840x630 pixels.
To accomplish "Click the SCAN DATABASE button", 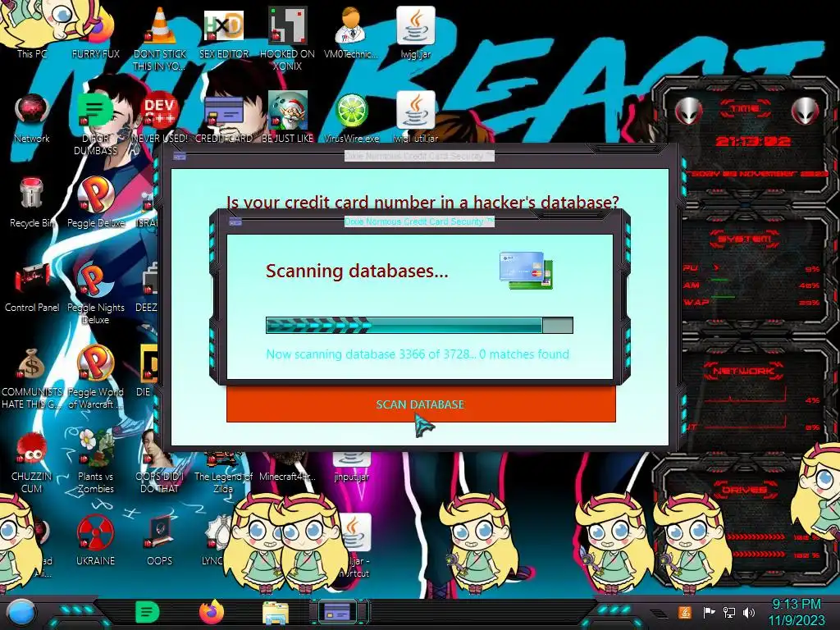I will coord(421,404).
